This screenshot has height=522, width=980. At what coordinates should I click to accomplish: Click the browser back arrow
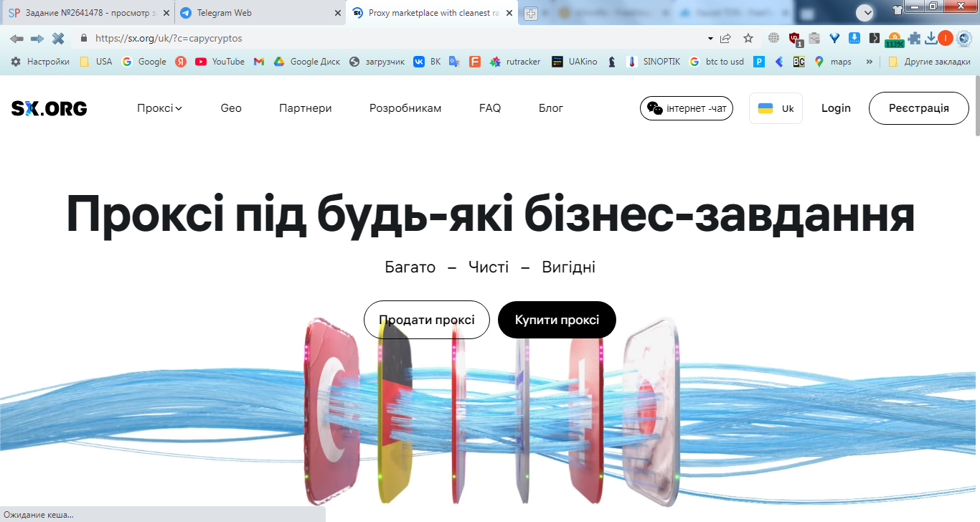tap(17, 38)
